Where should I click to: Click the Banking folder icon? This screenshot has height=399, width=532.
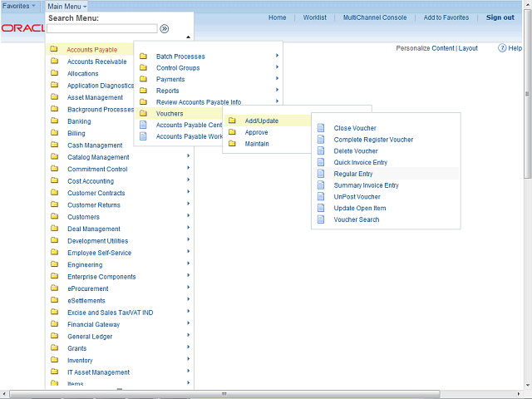pyautogui.click(x=54, y=121)
